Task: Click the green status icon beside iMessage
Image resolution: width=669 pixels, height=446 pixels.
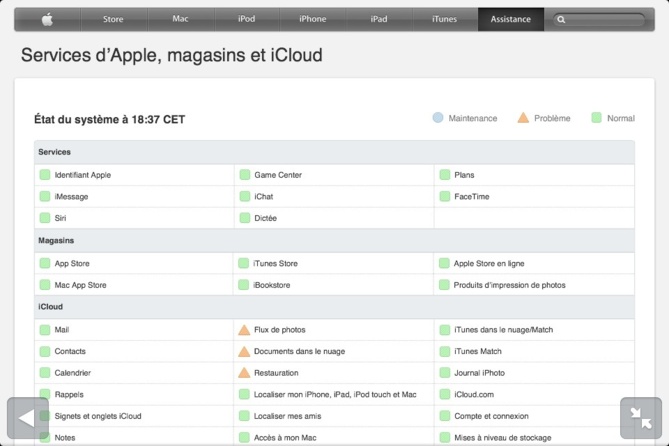Action: [45, 197]
